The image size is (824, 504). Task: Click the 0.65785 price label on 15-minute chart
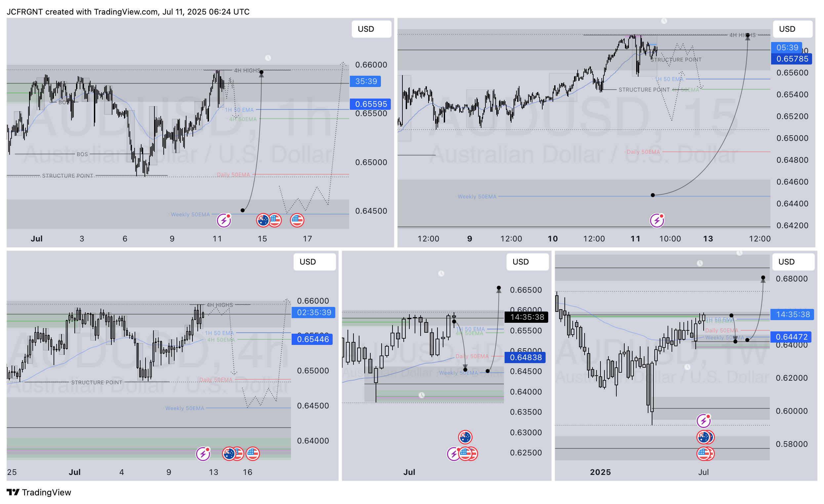click(791, 59)
